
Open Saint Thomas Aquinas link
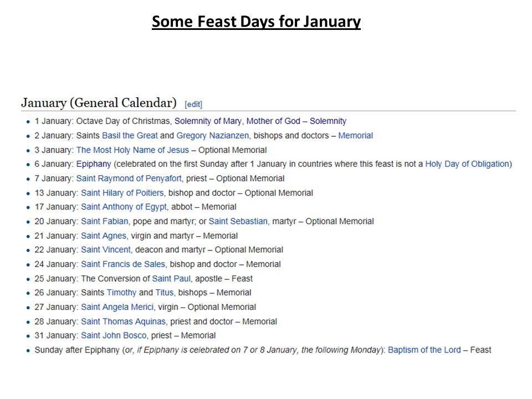click(x=123, y=321)
